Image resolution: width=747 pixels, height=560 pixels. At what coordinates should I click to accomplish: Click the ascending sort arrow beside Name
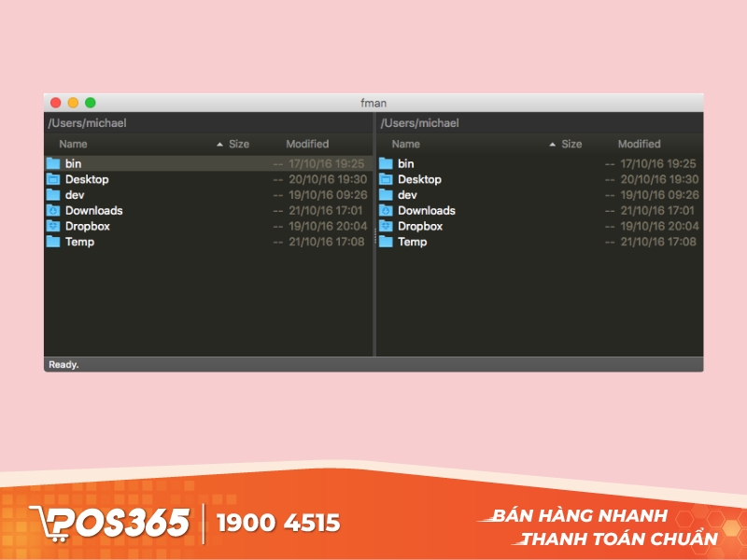point(218,144)
